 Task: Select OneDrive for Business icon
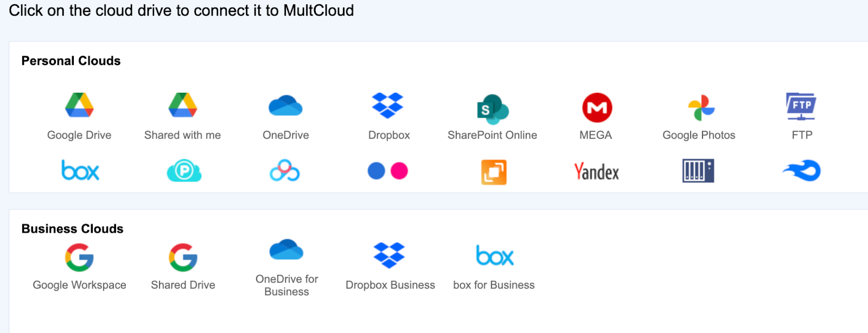(286, 249)
